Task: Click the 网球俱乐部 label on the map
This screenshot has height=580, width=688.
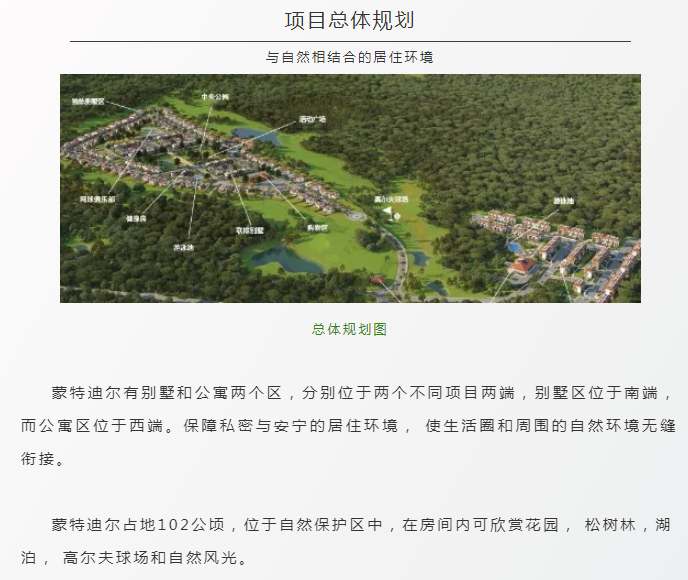Action: pyautogui.click(x=97, y=199)
